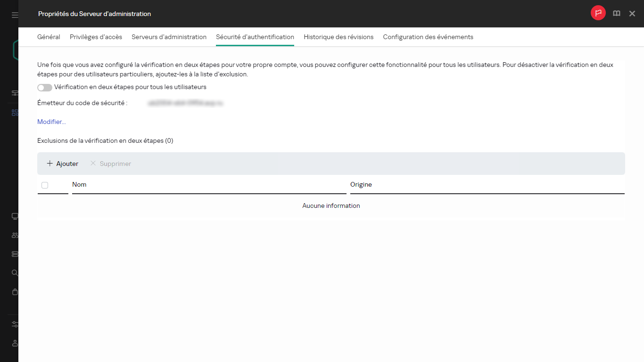
Task: Tick the header checkbox of the exclusions table
Action: pyautogui.click(x=45, y=185)
